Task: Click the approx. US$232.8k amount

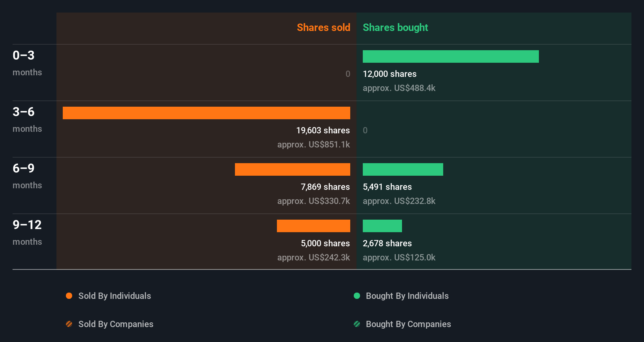Action: pos(399,201)
